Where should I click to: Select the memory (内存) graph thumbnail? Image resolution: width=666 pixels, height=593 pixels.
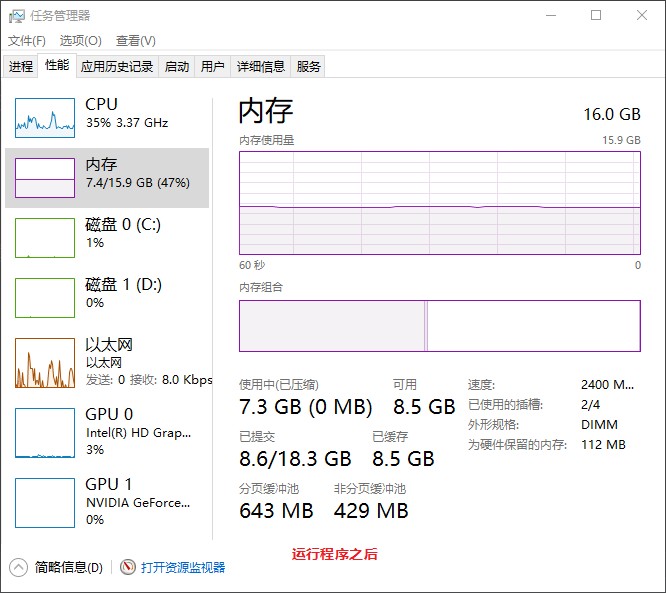click(x=45, y=177)
